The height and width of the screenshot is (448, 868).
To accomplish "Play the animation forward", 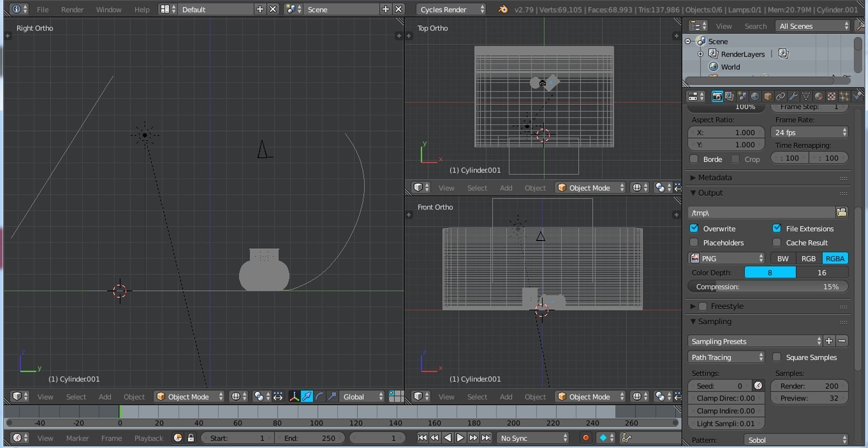I will click(460, 438).
